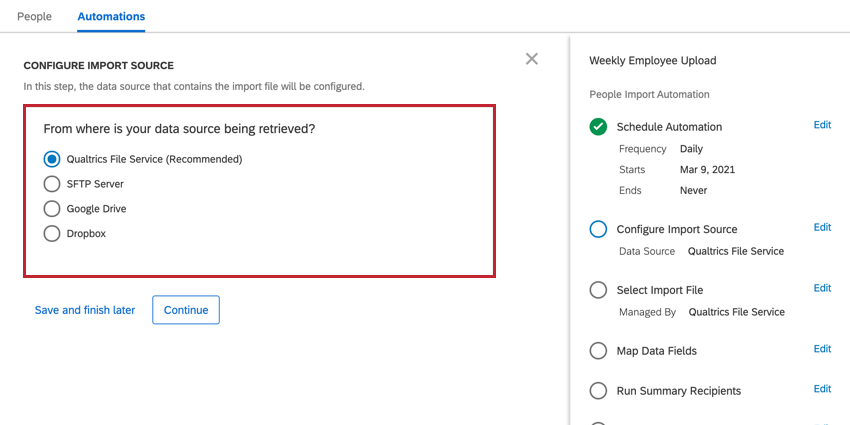
Task: Edit the Map Data Fields step
Action: (x=822, y=349)
